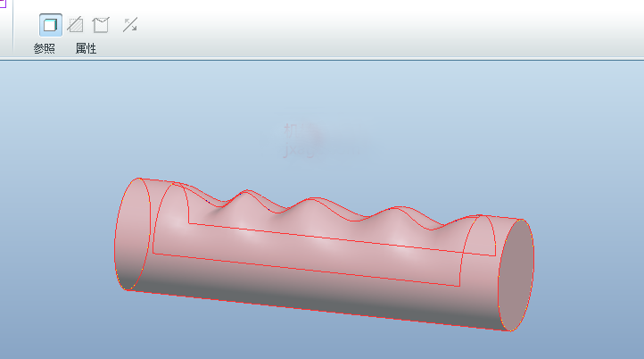
Task: Select the solid fill option icon
Action: (51, 25)
